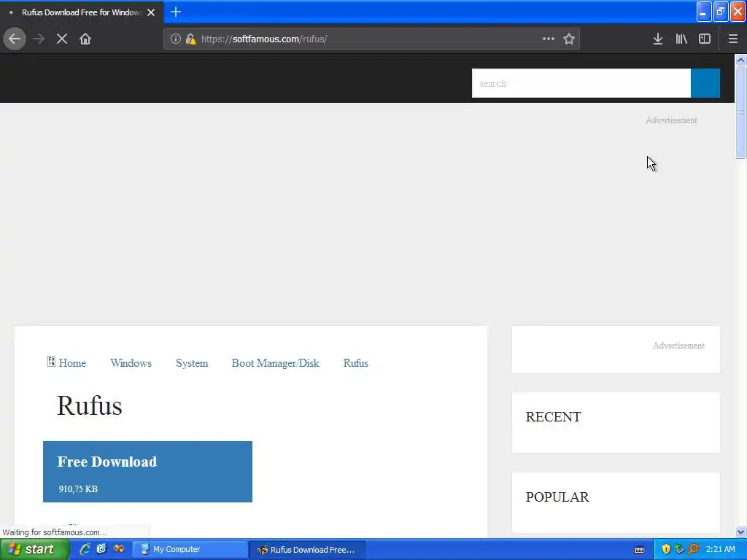The image size is (747, 560).
Task: Select the Rufus Download Free tab
Action: (x=81, y=12)
